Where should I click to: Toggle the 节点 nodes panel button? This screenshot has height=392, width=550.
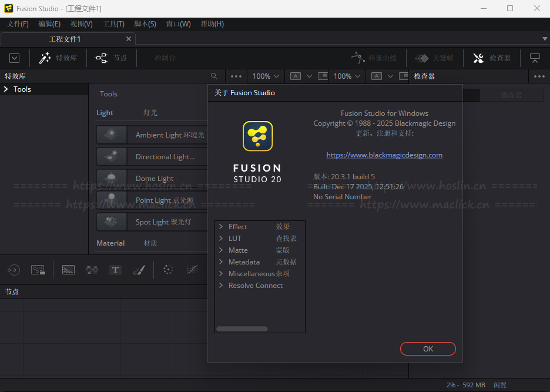point(111,58)
